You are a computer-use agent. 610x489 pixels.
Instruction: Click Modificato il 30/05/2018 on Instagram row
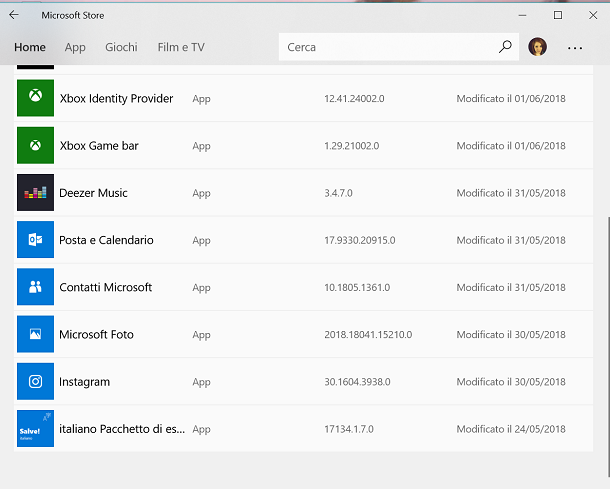point(511,382)
